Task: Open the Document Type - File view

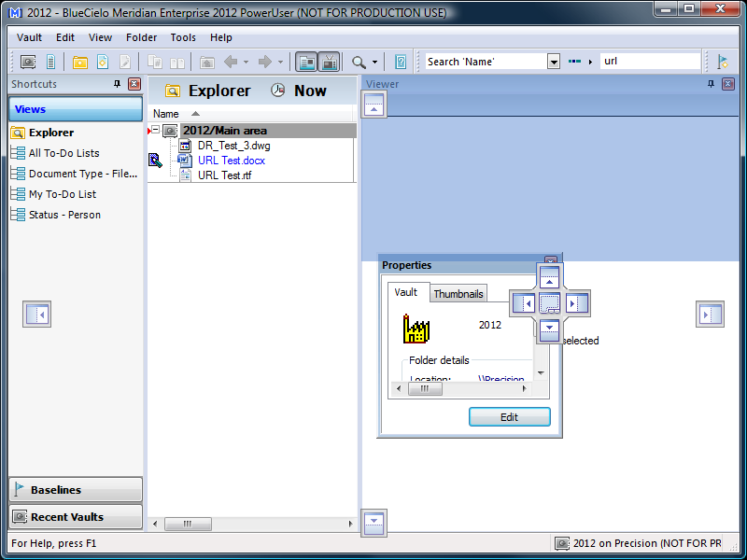Action: 75,174
